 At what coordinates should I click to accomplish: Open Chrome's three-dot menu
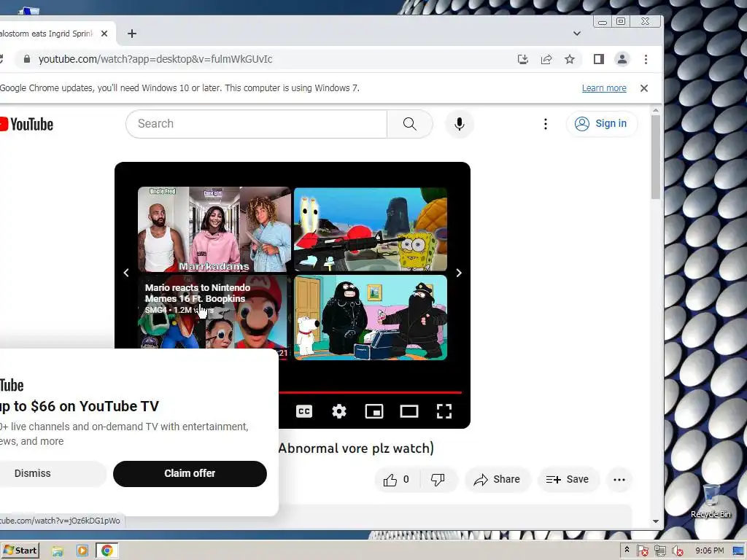point(646,59)
